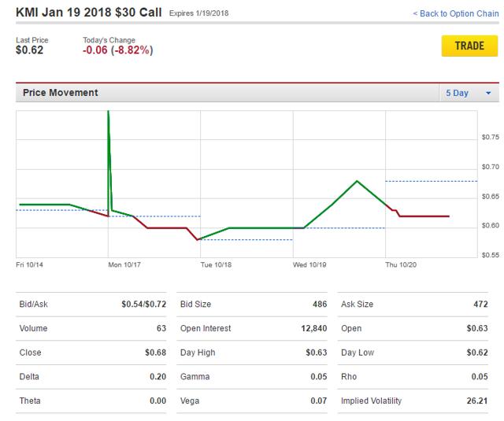
Task: Click the Day Low value $0.62
Action: pos(477,353)
